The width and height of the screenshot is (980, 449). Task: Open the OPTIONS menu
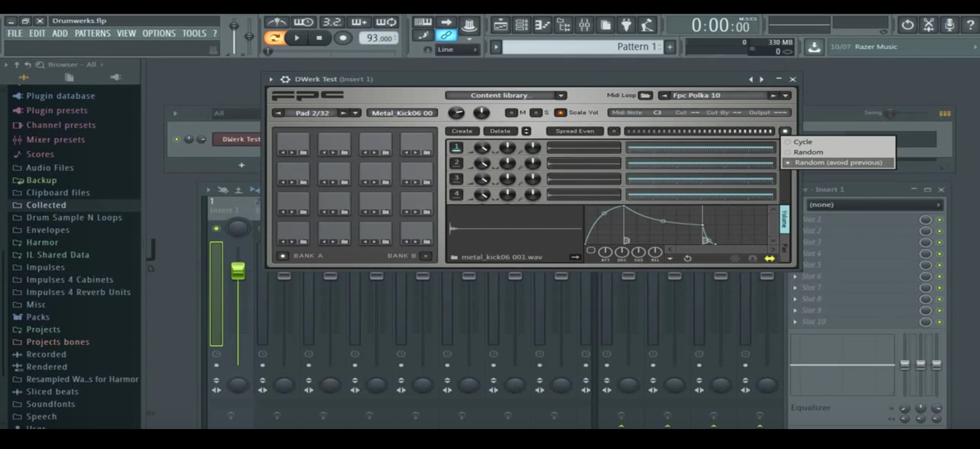158,33
